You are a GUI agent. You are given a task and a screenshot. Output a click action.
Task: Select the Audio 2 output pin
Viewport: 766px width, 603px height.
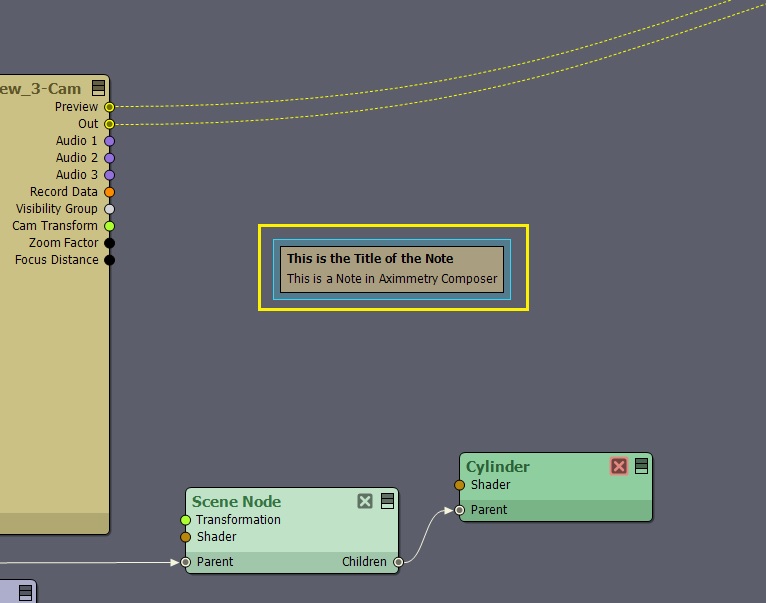(x=109, y=158)
